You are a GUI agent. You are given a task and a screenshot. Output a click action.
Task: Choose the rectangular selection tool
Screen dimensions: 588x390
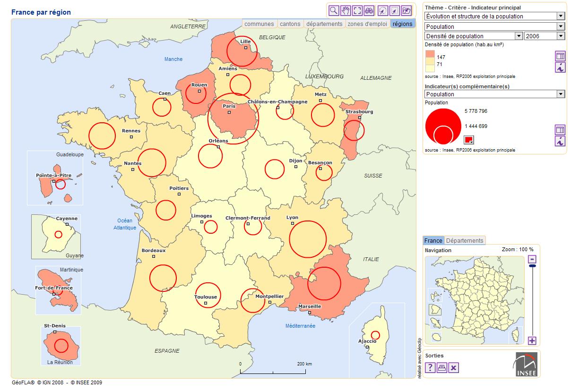(395, 10)
